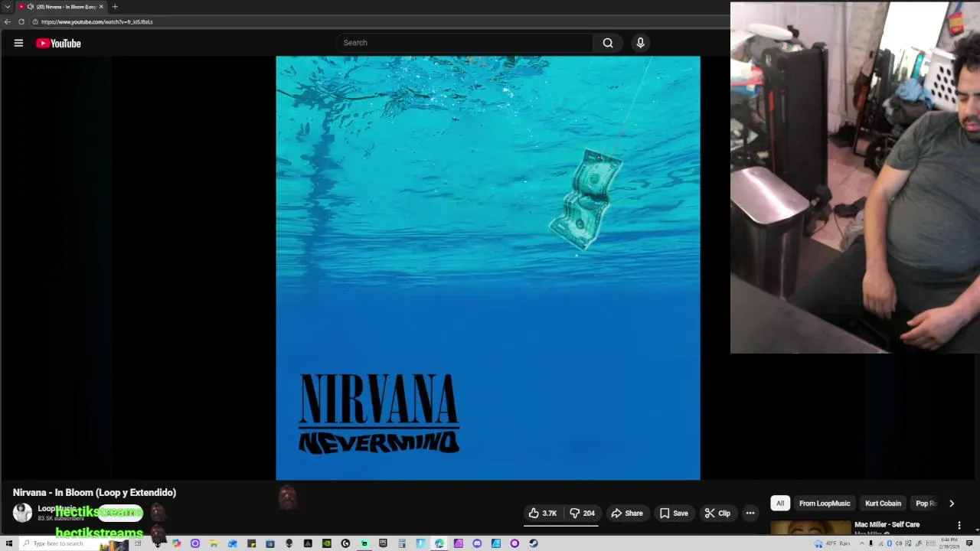
Task: Switch to the Nirvana - In Bloom tab
Action: pos(61,7)
